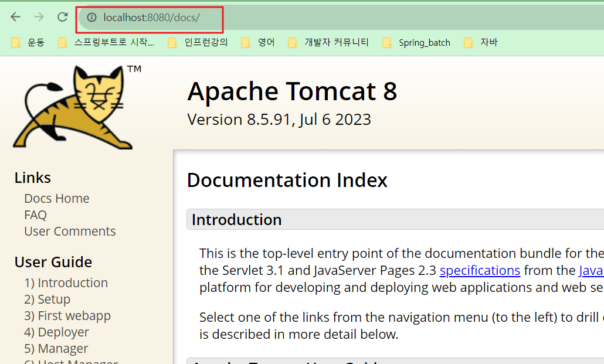Click the Apache Tomcat 8 title text
604x364 pixels.
click(x=292, y=91)
